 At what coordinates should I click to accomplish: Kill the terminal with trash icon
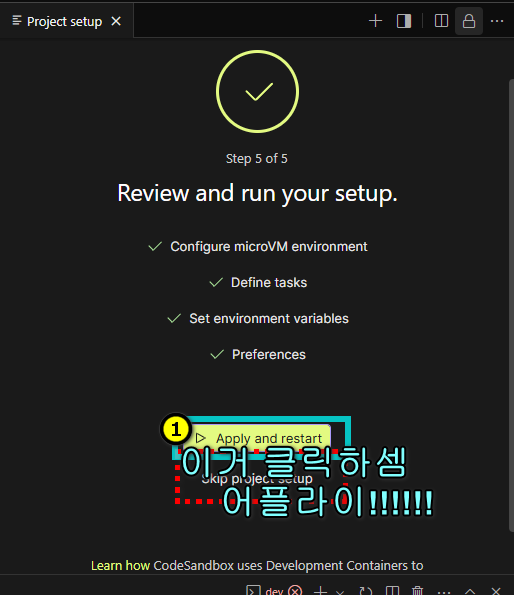[417, 591]
